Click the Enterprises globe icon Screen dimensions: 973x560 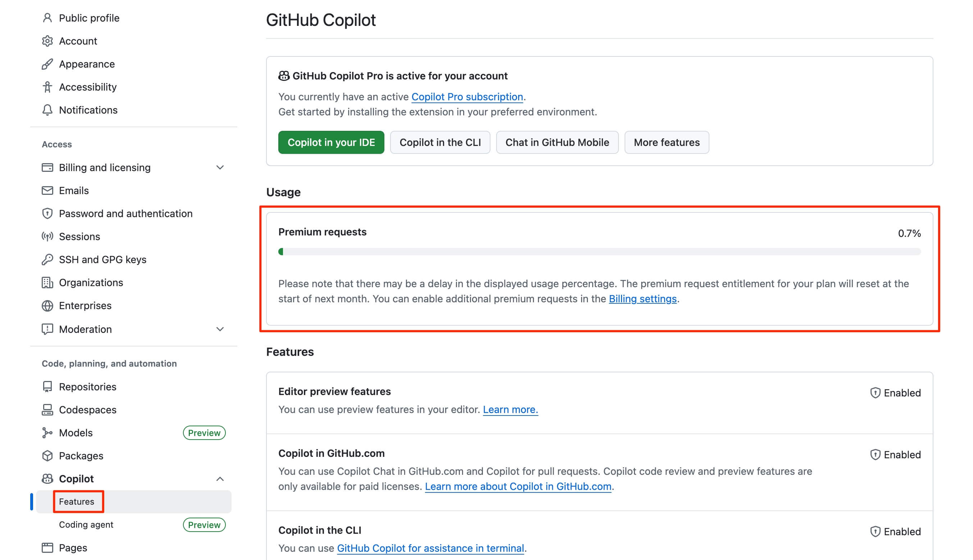tap(47, 306)
